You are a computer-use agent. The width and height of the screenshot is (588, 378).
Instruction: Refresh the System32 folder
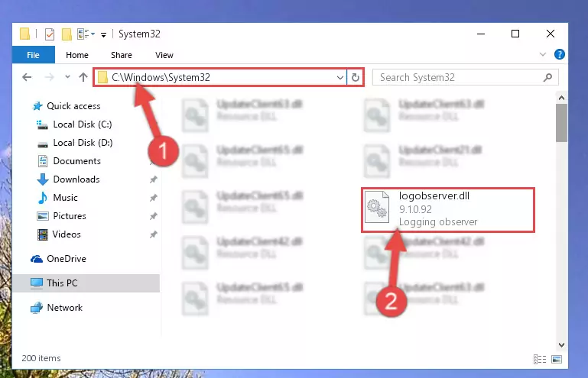pos(355,78)
